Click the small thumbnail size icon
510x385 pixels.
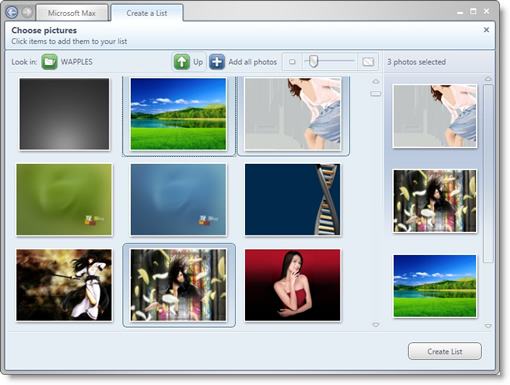pyautogui.click(x=292, y=62)
